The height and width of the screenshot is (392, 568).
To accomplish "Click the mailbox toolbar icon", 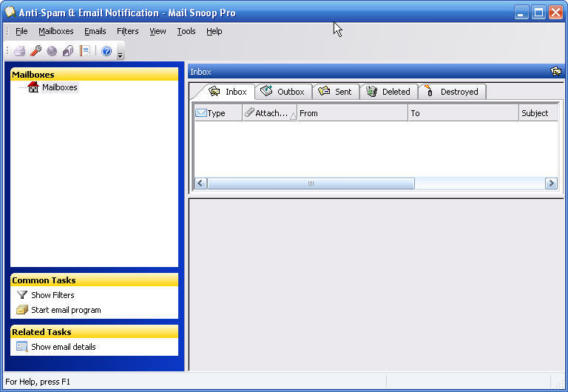I will tap(68, 51).
